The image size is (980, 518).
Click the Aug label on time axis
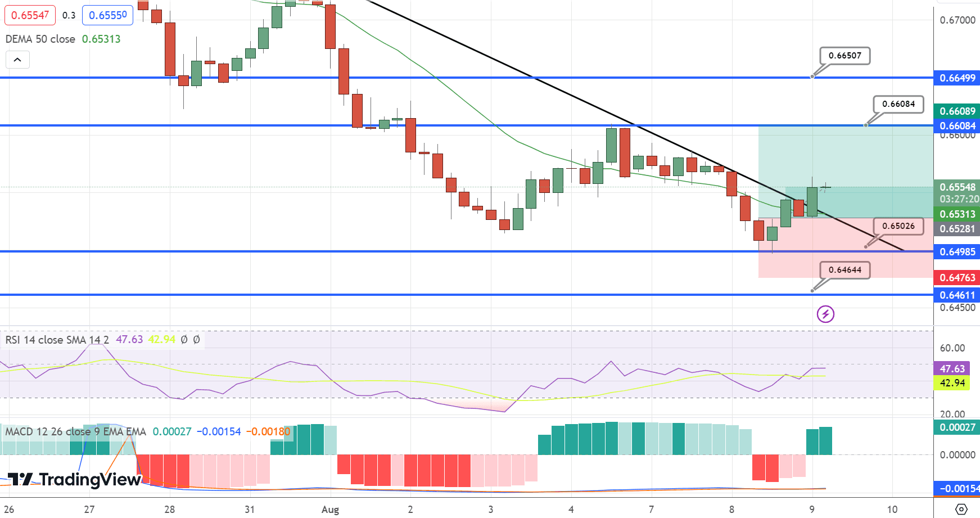(330, 510)
